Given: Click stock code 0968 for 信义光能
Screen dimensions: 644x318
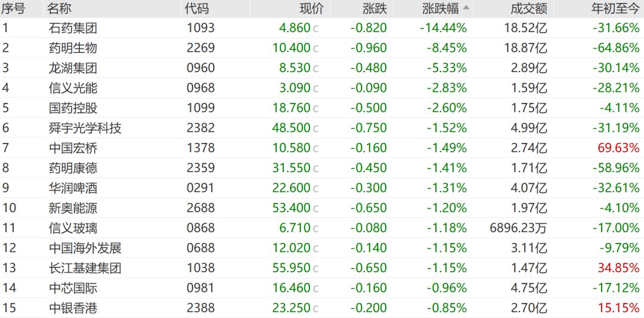Looking at the screenshot, I should tap(200, 88).
